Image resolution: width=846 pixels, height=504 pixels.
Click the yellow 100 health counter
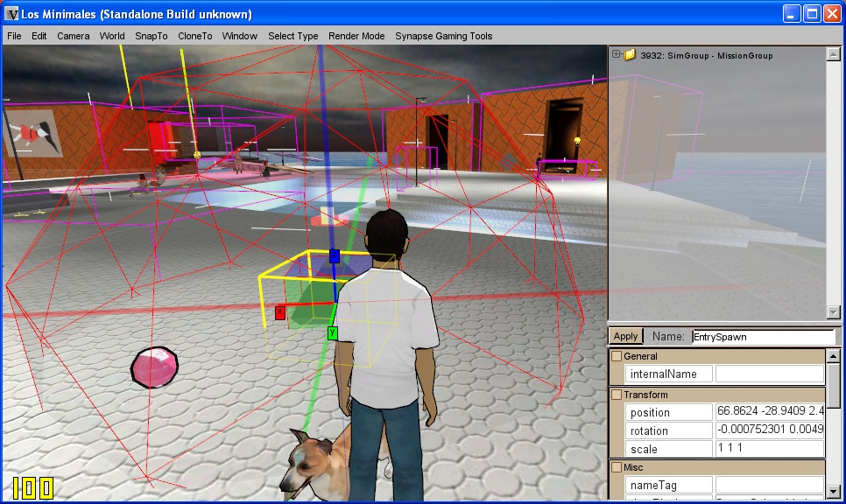33,487
